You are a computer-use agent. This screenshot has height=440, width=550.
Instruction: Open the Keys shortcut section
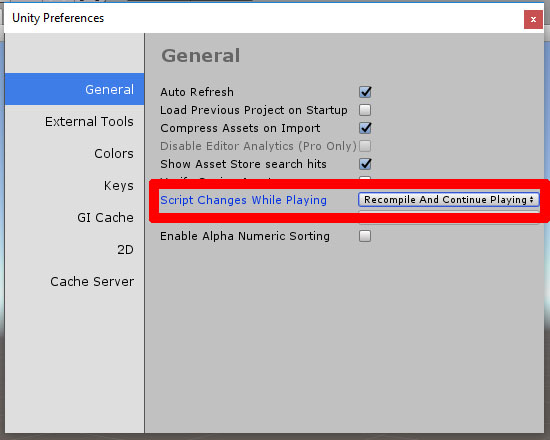click(x=119, y=185)
